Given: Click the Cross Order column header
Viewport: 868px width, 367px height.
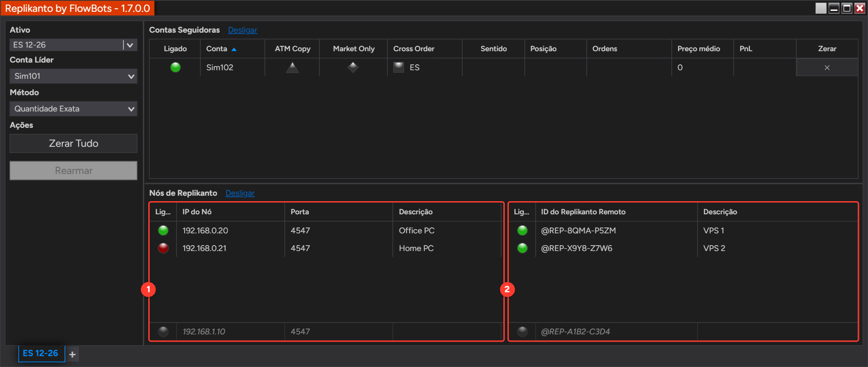Looking at the screenshot, I should click(425, 48).
